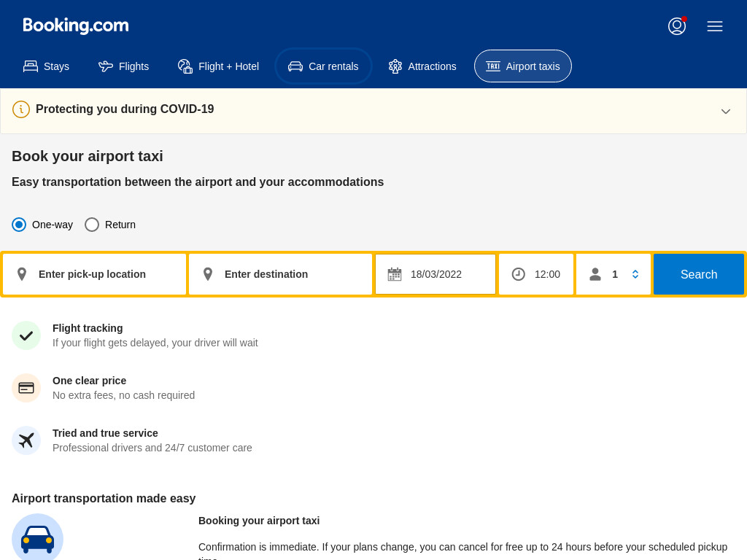Focus the pick-up location field
The image size is (747, 560).
pos(94,274)
